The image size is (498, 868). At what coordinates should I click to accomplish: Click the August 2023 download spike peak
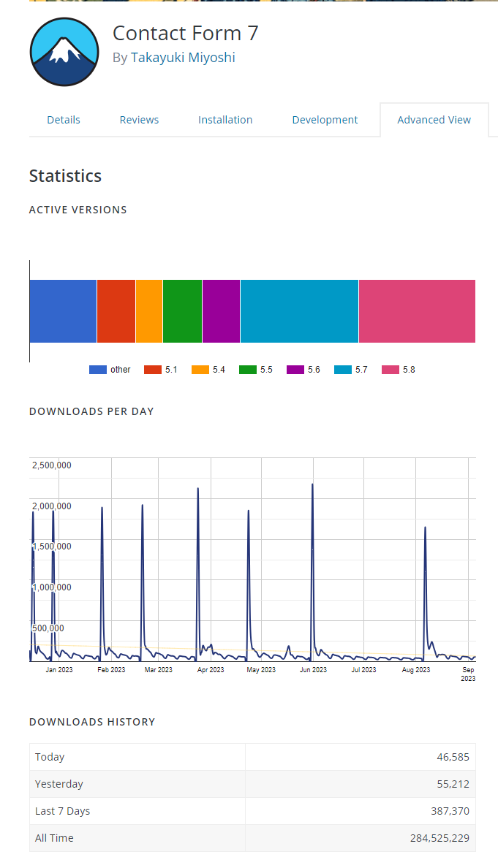(425, 528)
